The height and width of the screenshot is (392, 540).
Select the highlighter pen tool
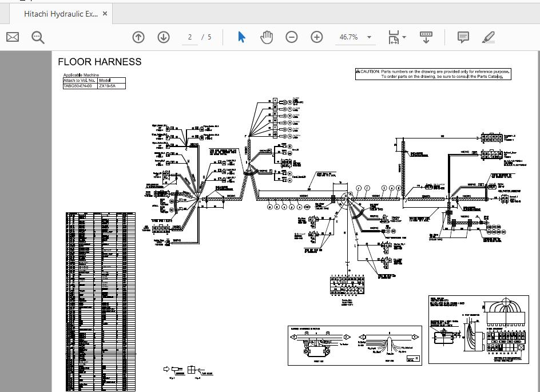(x=489, y=37)
